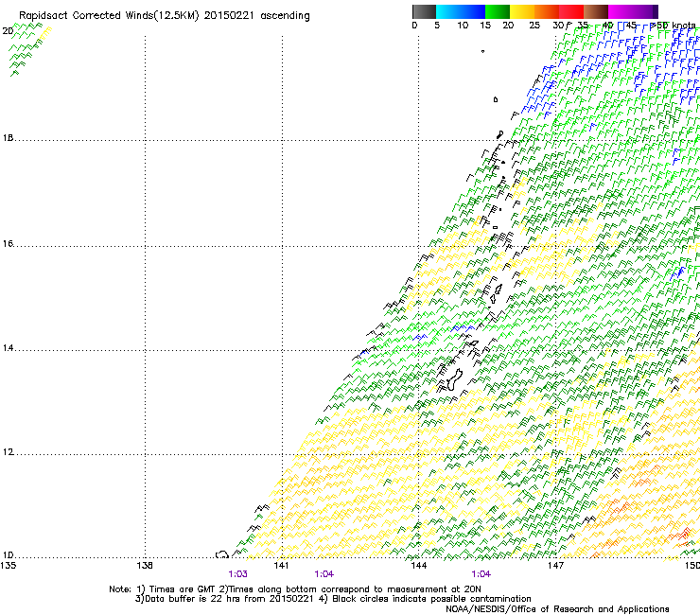Image resolution: width=700 pixels, height=615 pixels.
Task: Click the yellow 20-25 knots legend swatch
Action: coord(522,11)
